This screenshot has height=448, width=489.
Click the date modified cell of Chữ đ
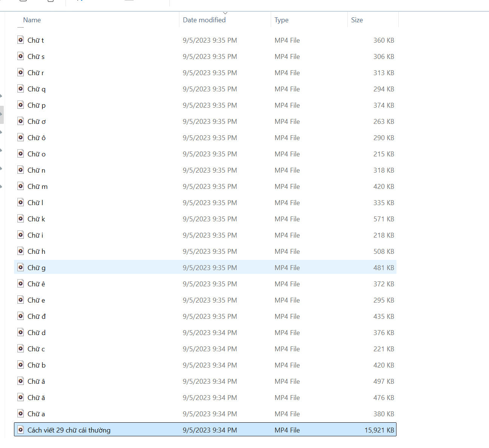[x=210, y=317]
